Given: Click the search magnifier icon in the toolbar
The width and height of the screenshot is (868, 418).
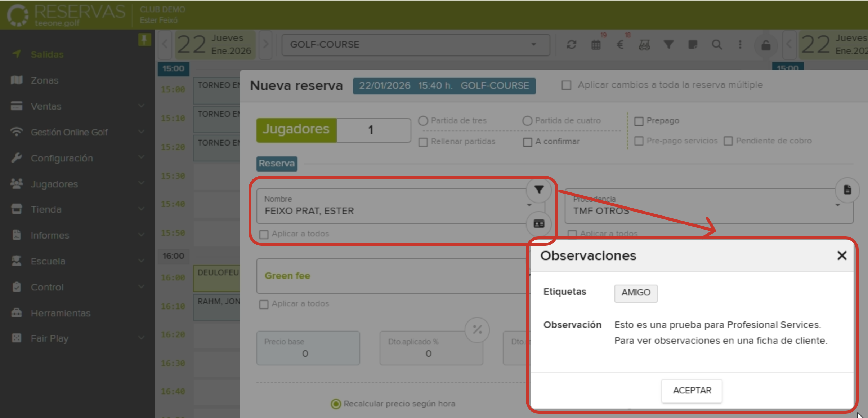Looking at the screenshot, I should click(717, 45).
